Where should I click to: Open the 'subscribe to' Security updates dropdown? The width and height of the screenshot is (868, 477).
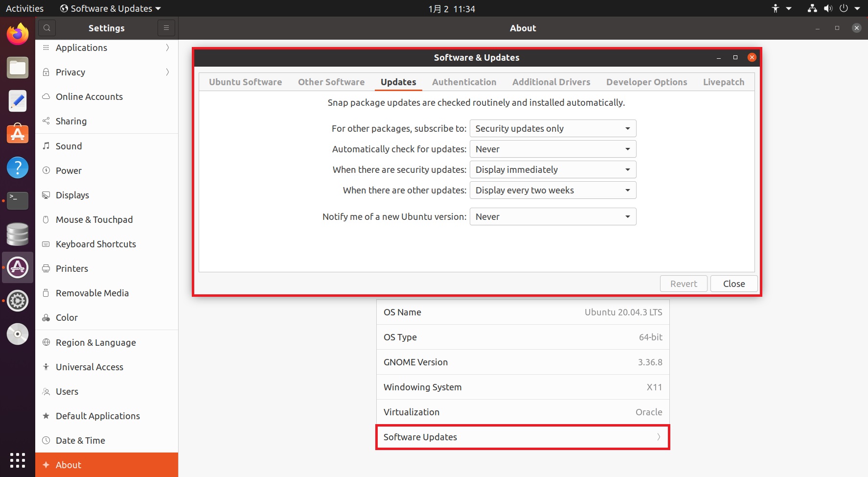click(553, 128)
